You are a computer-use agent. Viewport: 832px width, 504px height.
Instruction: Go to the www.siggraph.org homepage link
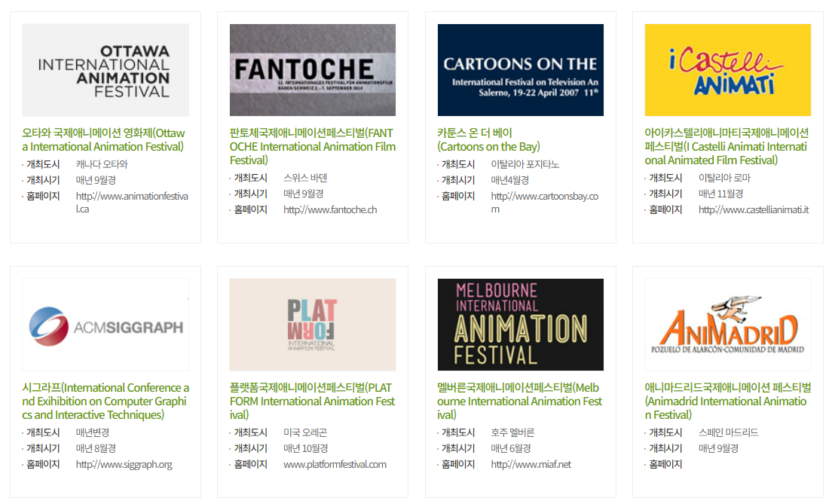(x=124, y=465)
